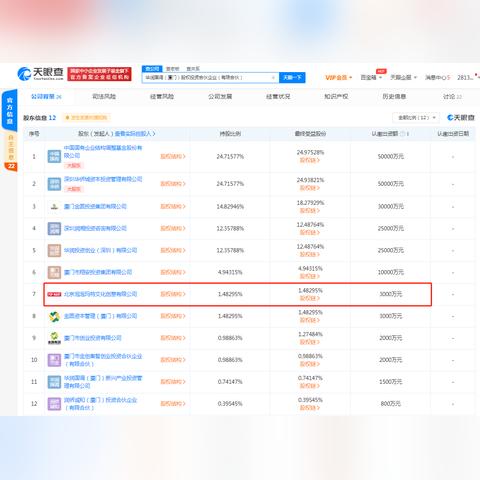Open the VIP会员 dropdown
This screenshot has width=480, height=480.
338,77
